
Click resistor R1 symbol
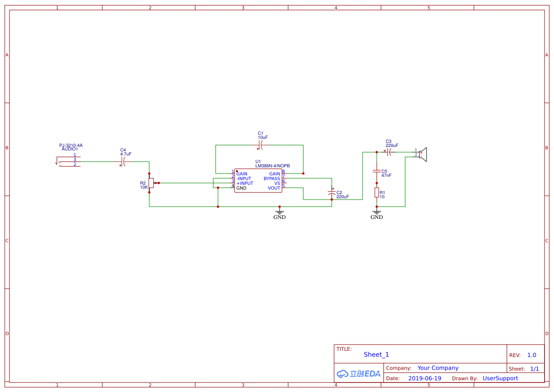377,192
